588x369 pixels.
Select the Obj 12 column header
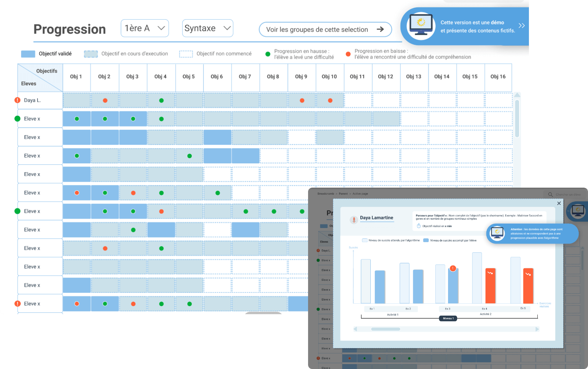[385, 77]
